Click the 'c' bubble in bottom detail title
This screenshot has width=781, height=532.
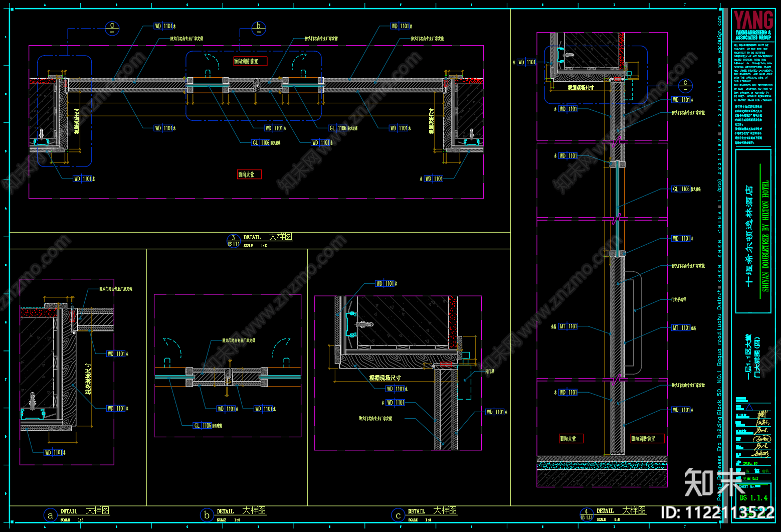[398, 515]
